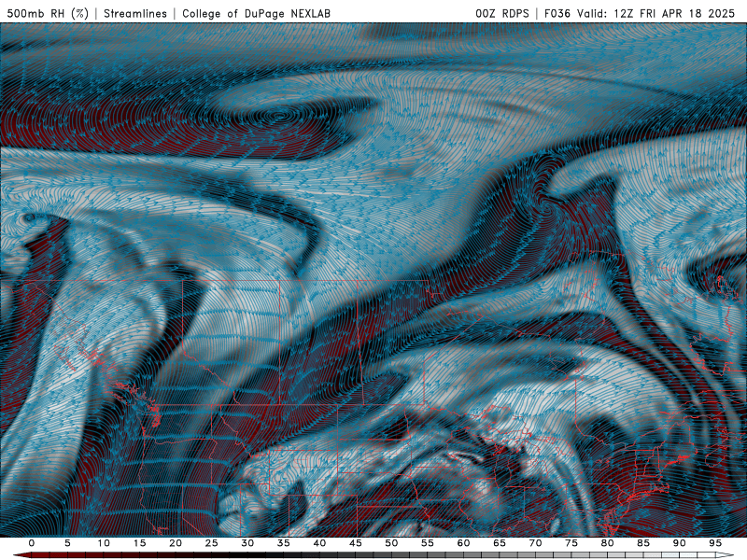
Task: Click the colorbar tick label '95'
Action: point(715,543)
